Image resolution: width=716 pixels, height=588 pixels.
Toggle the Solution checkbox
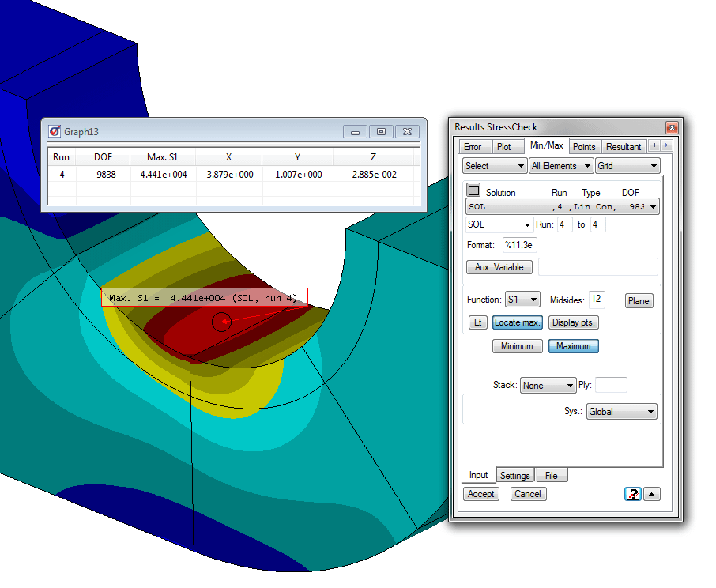point(472,190)
